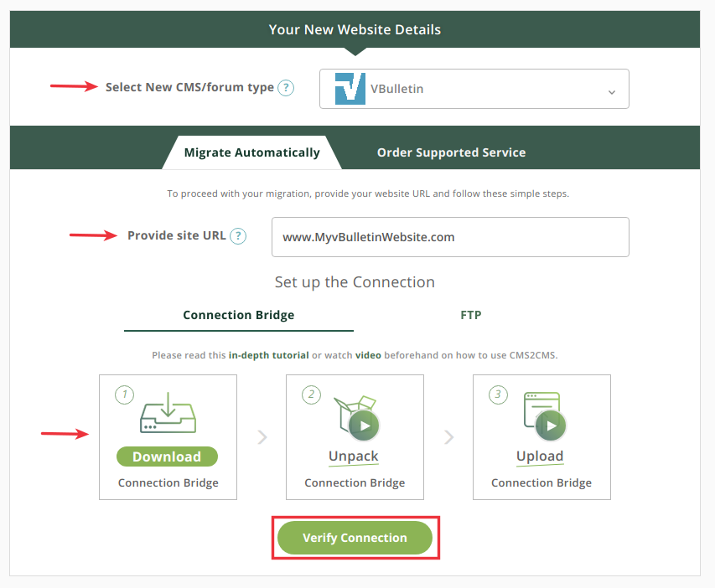Click help icon beside Select New CMS/forum type
The width and height of the screenshot is (715, 588).
[286, 87]
